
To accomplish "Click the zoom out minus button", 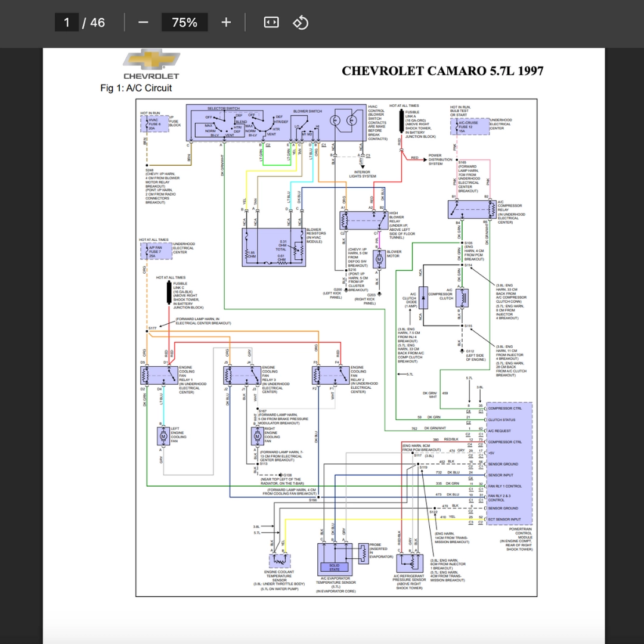I will [x=143, y=22].
